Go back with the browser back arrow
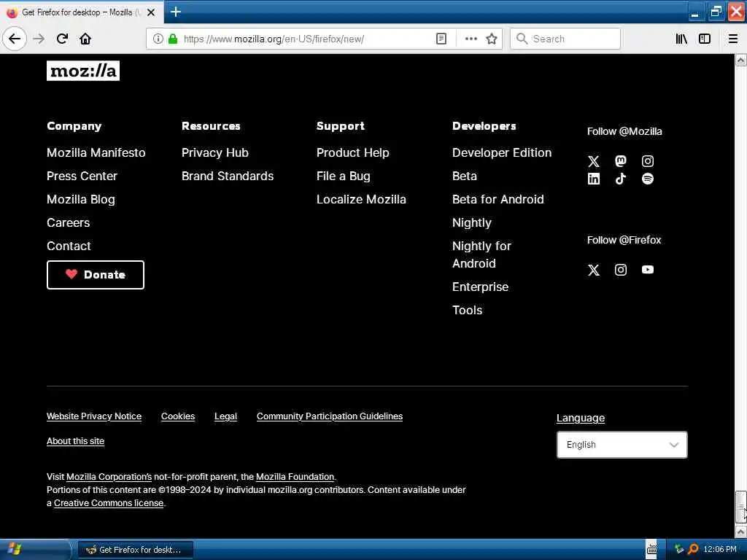Viewport: 747px width, 560px height. (15, 39)
